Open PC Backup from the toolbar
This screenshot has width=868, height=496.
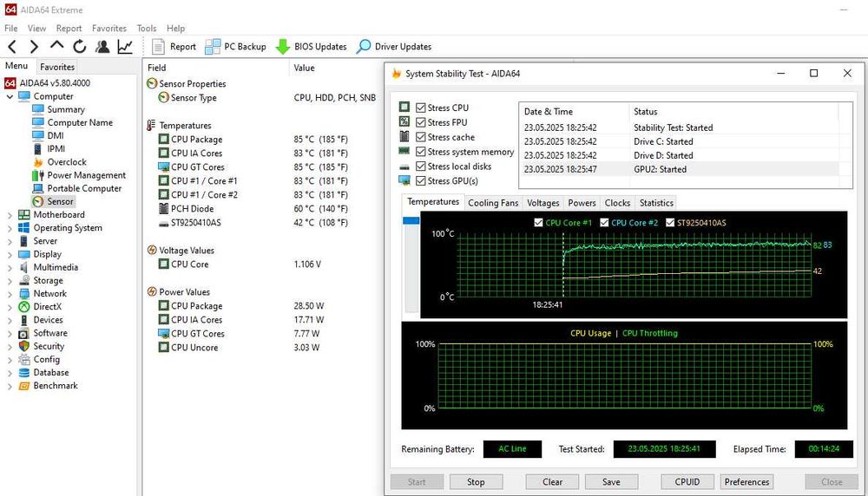[x=235, y=47]
